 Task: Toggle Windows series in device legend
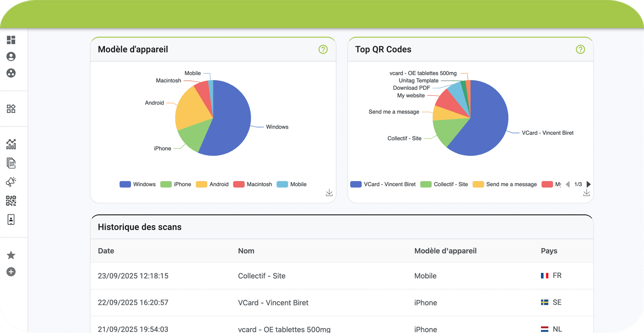pos(137,184)
